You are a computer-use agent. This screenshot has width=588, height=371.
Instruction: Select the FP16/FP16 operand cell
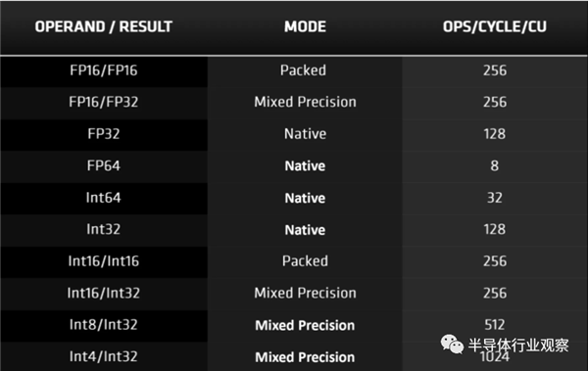[104, 70]
